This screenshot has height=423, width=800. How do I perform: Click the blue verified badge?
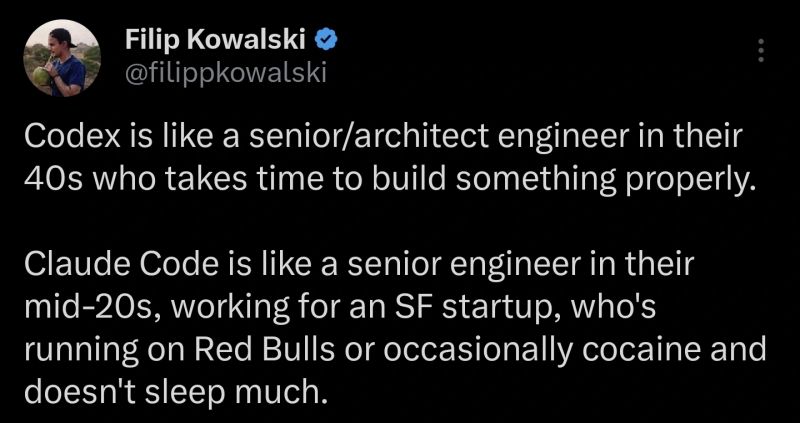[326, 40]
